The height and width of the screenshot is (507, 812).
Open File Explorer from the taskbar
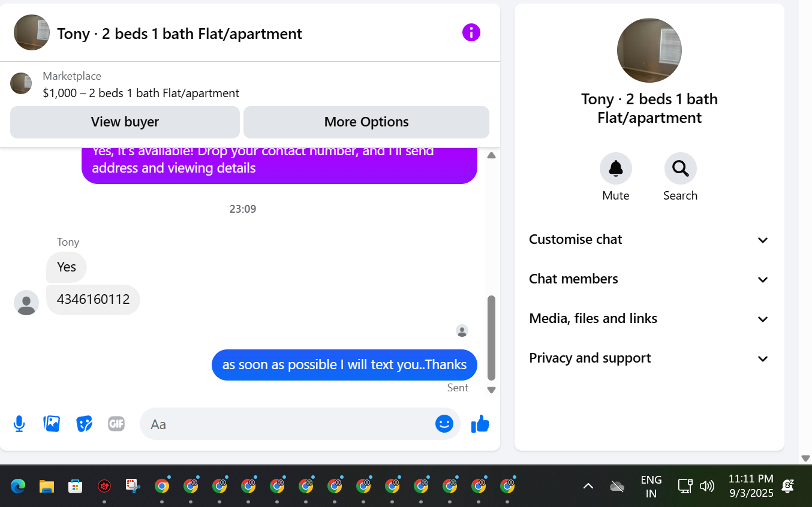pyautogui.click(x=47, y=486)
